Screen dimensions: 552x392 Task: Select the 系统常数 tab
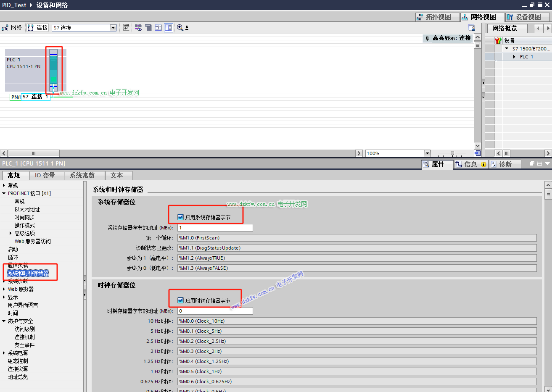(84, 176)
